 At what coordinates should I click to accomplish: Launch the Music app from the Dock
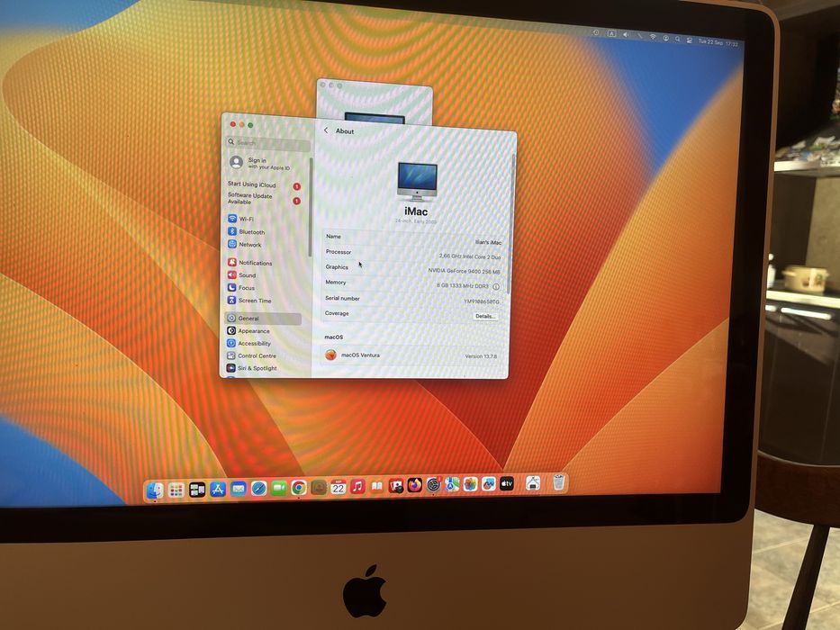[357, 486]
